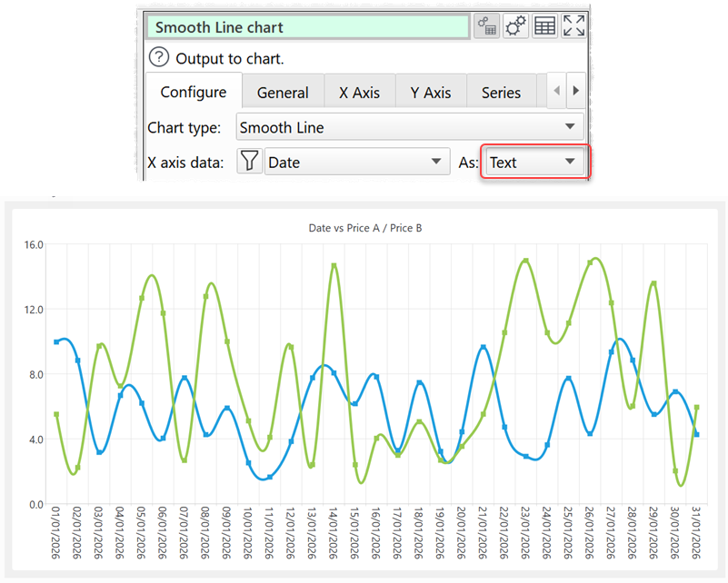Click the 31/01/2026 x-axis label
The image size is (728, 583).
click(697, 532)
